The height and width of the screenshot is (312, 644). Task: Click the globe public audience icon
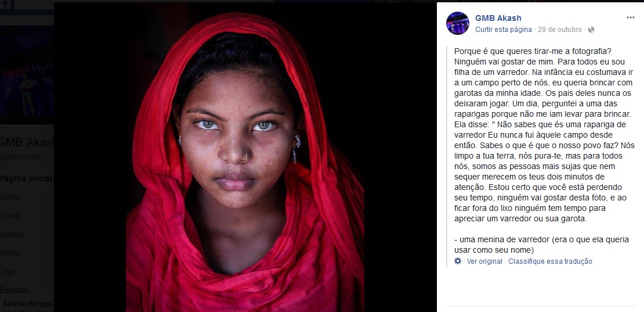pos(591,30)
